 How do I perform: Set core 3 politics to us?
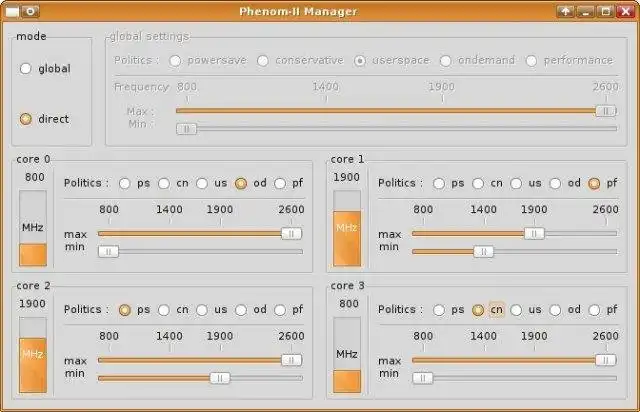pos(516,310)
